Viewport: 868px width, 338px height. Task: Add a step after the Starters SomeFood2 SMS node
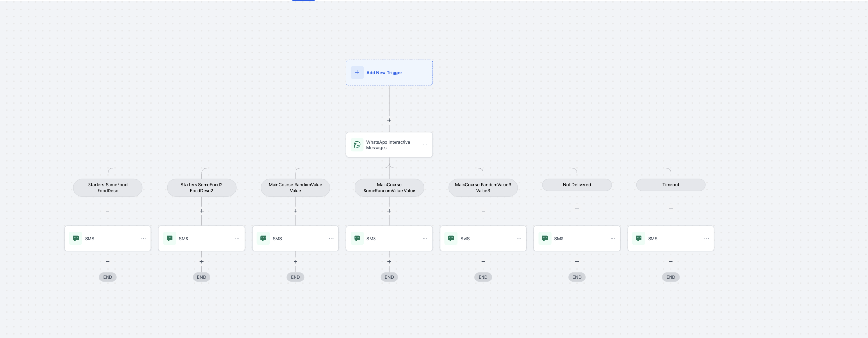click(x=201, y=261)
